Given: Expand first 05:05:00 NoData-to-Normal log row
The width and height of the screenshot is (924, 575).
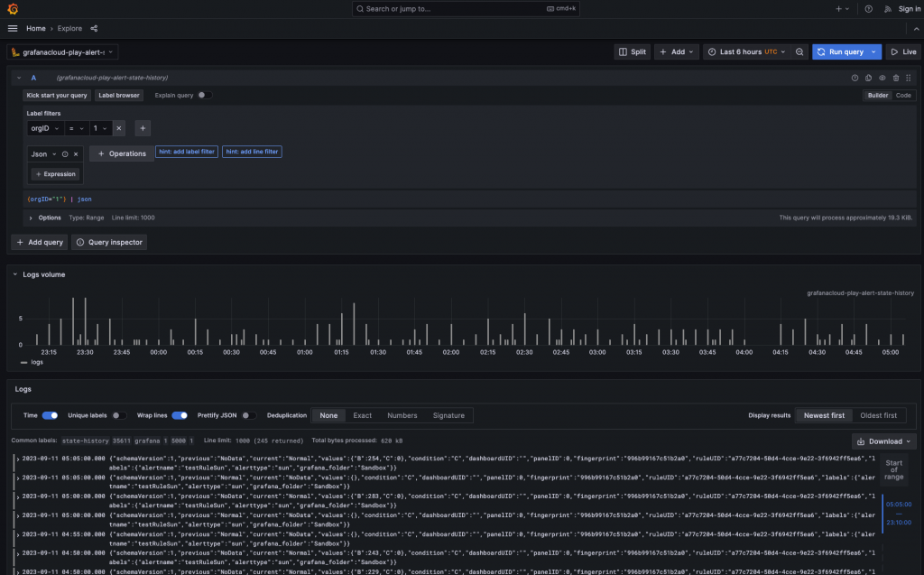Looking at the screenshot, I should (x=18, y=459).
